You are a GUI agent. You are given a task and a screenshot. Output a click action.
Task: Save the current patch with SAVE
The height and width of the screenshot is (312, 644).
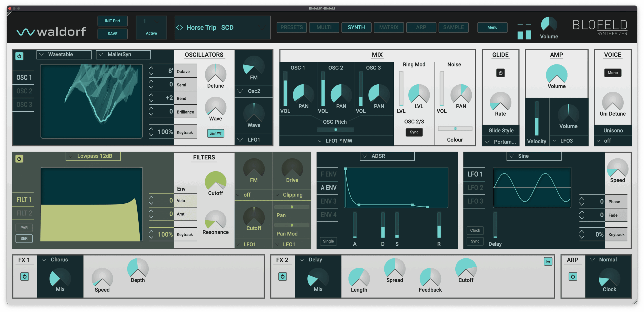(x=112, y=34)
